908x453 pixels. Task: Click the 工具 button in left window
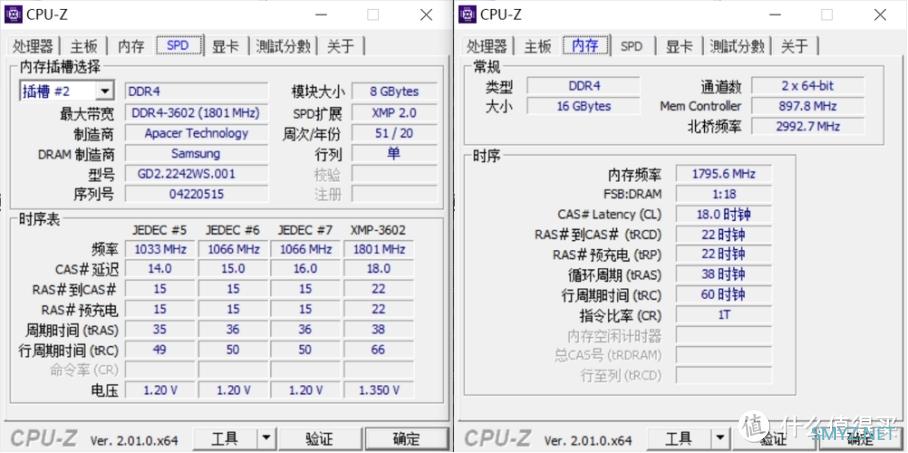[x=225, y=439]
